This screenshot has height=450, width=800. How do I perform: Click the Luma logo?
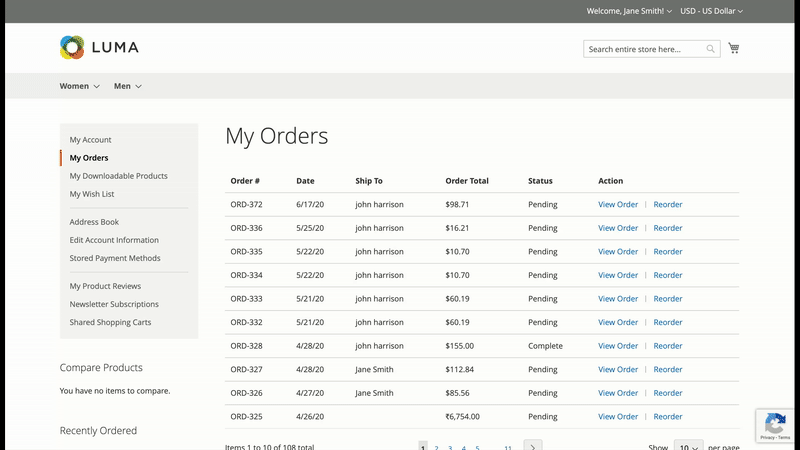99,47
